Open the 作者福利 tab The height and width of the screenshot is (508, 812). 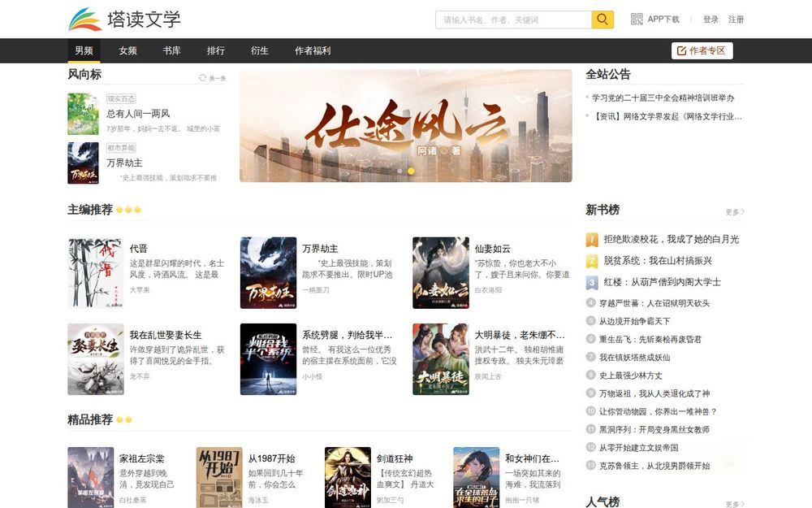[x=313, y=50]
